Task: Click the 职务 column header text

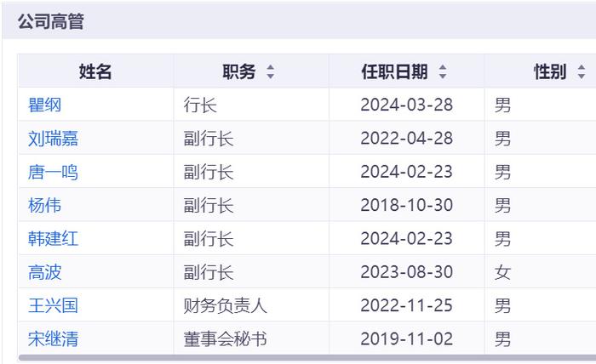Action: point(239,72)
